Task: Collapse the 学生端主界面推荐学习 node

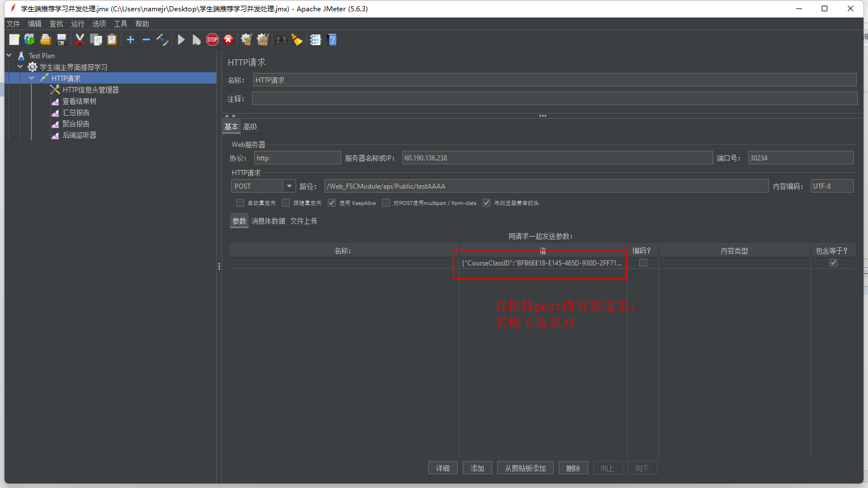Action: (x=20, y=67)
